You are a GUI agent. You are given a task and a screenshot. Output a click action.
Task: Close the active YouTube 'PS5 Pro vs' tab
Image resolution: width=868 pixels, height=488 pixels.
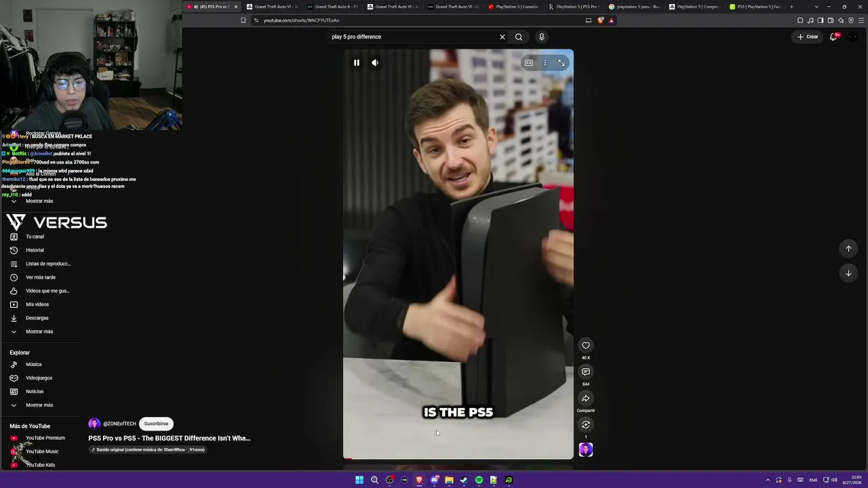click(x=236, y=7)
